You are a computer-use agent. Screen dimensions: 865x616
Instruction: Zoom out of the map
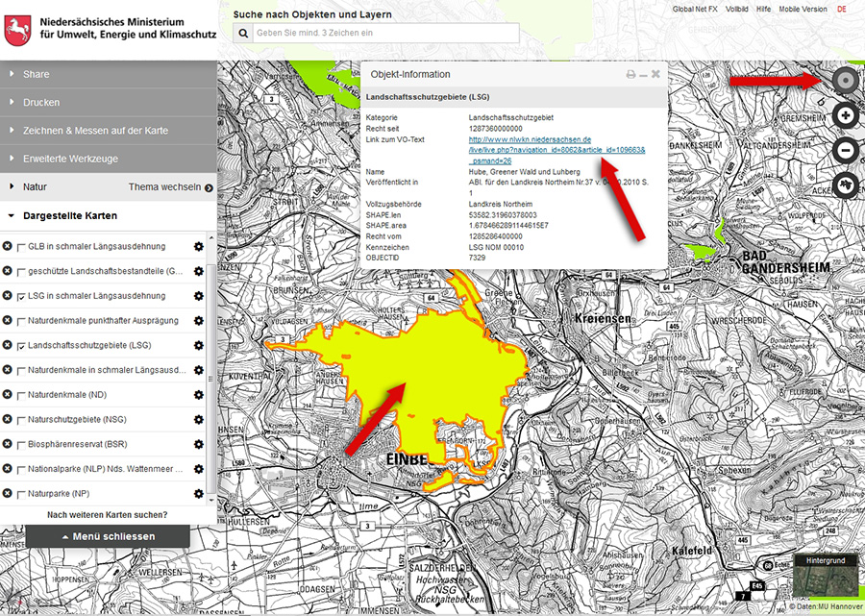pos(845,150)
